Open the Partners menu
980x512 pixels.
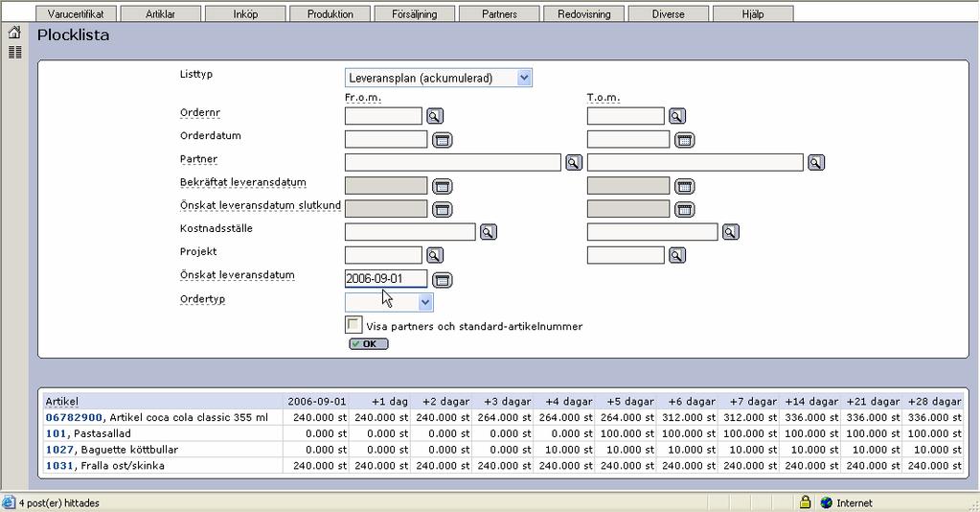[x=499, y=13]
